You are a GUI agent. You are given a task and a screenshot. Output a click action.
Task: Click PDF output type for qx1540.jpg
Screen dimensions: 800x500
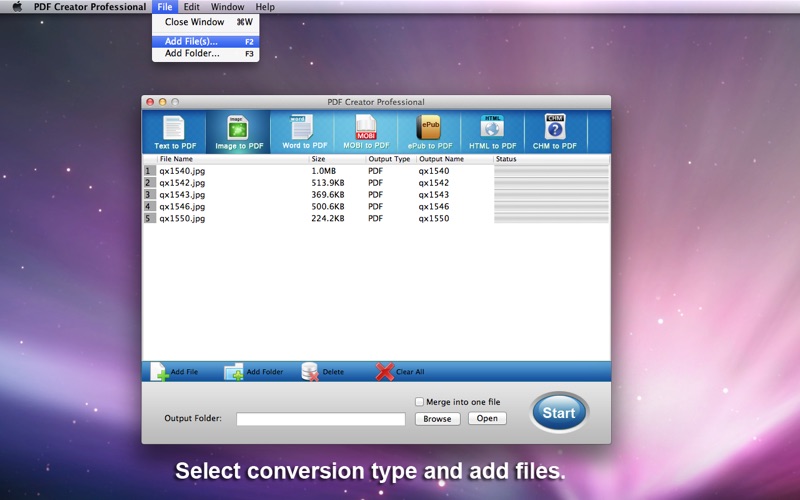point(376,171)
